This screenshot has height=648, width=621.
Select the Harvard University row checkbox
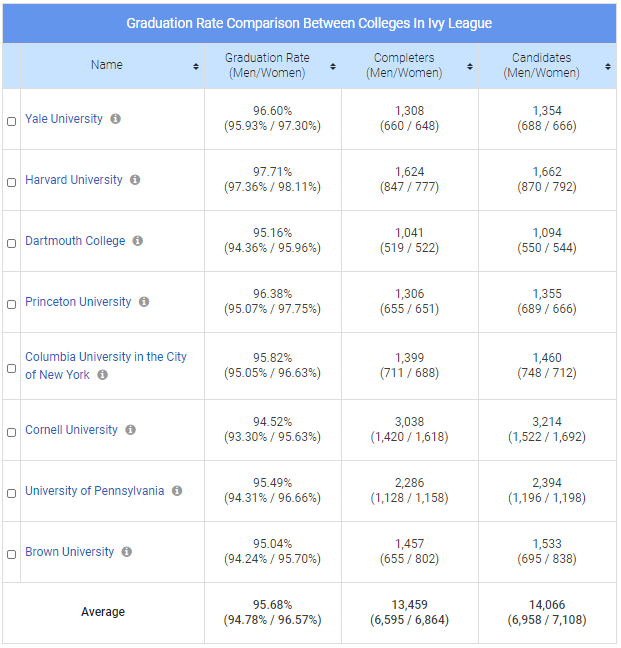[12, 182]
